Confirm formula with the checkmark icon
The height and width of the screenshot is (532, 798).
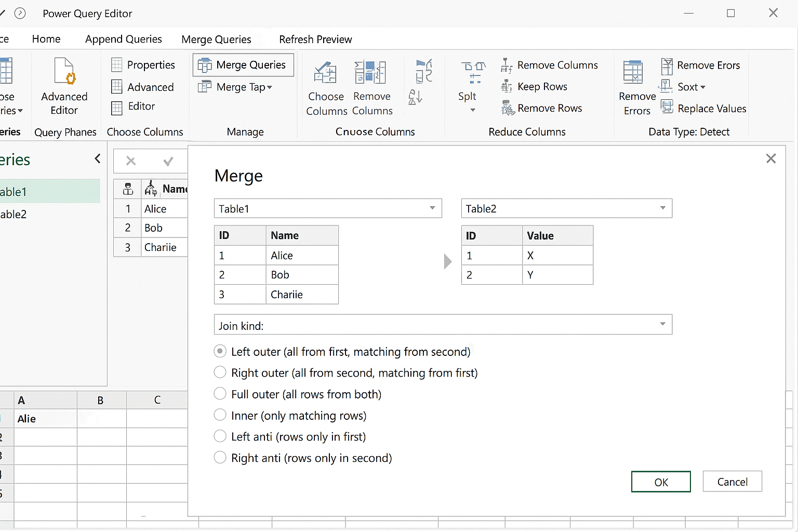tap(168, 162)
